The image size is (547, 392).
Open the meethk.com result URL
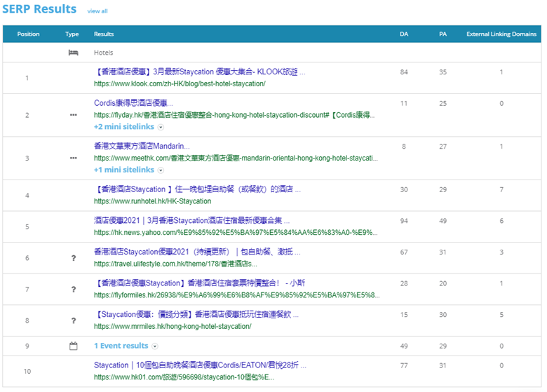pos(236,158)
